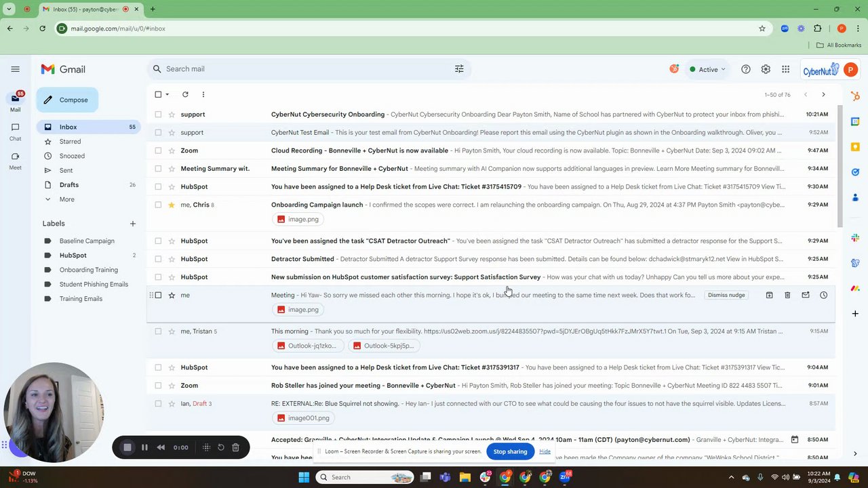Open Gmail Settings gear icon
Image resolution: width=868 pixels, height=488 pixels.
tap(766, 69)
